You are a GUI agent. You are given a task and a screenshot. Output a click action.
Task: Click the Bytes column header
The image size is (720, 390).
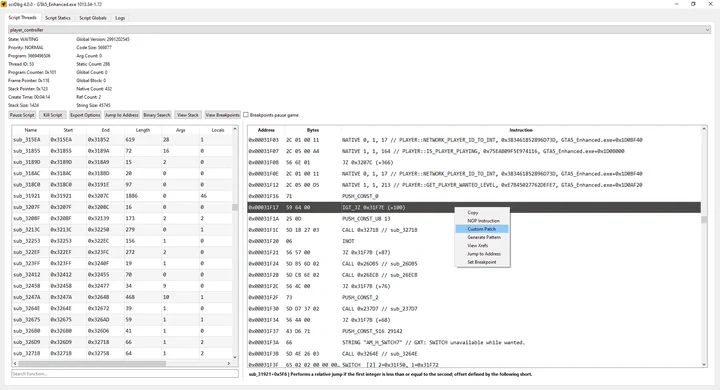coord(313,130)
